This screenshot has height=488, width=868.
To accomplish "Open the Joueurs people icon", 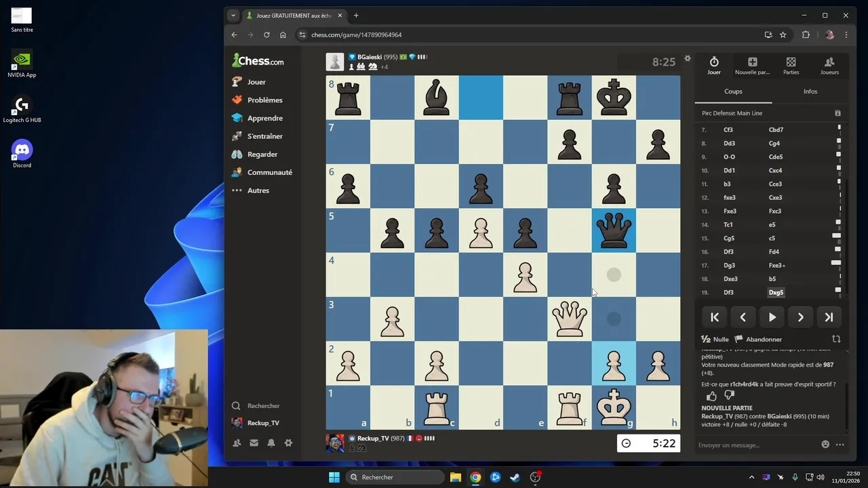I will [829, 62].
